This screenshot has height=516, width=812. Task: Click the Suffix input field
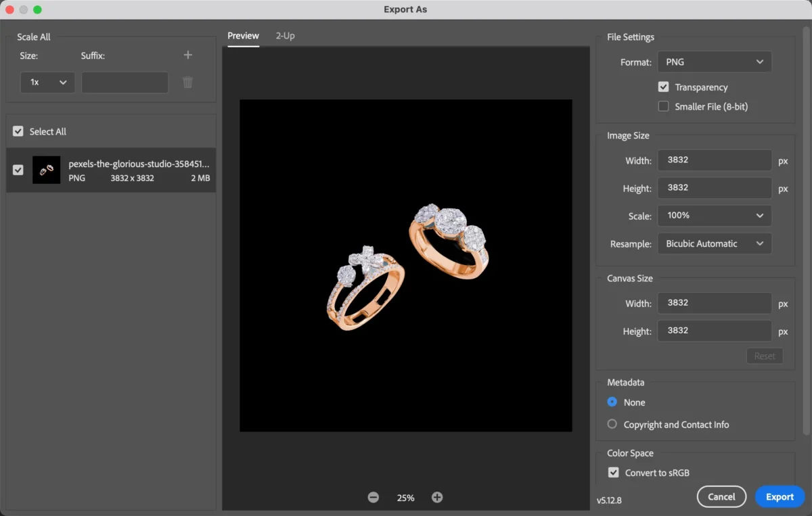pyautogui.click(x=125, y=82)
